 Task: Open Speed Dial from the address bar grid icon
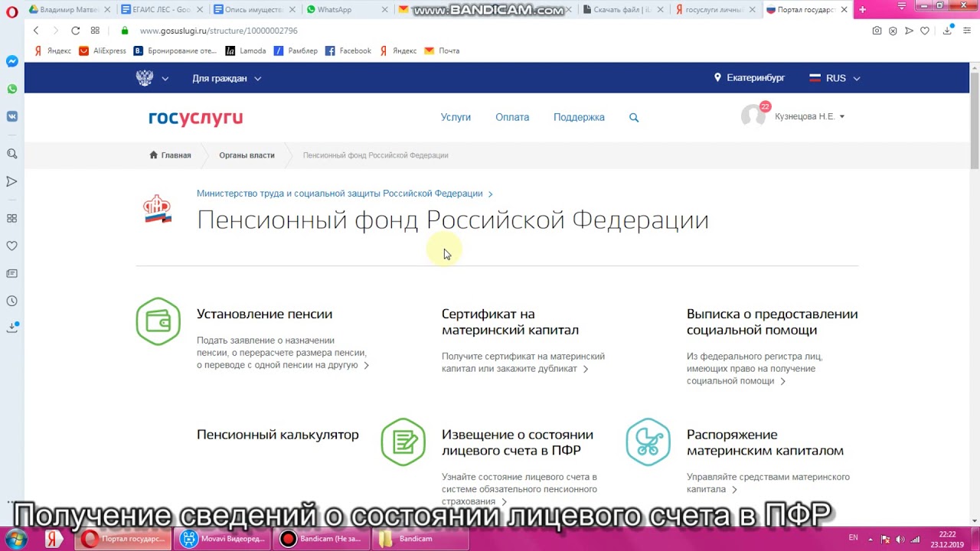click(95, 31)
